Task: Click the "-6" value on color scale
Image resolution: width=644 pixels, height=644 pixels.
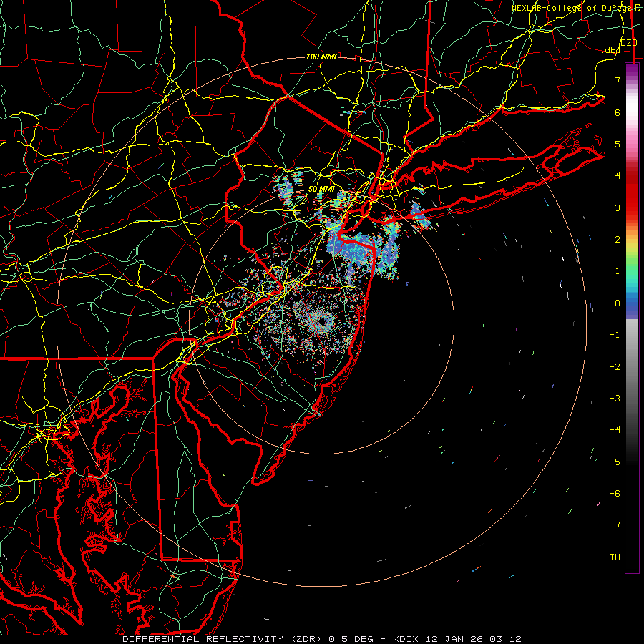Action: pyautogui.click(x=615, y=494)
